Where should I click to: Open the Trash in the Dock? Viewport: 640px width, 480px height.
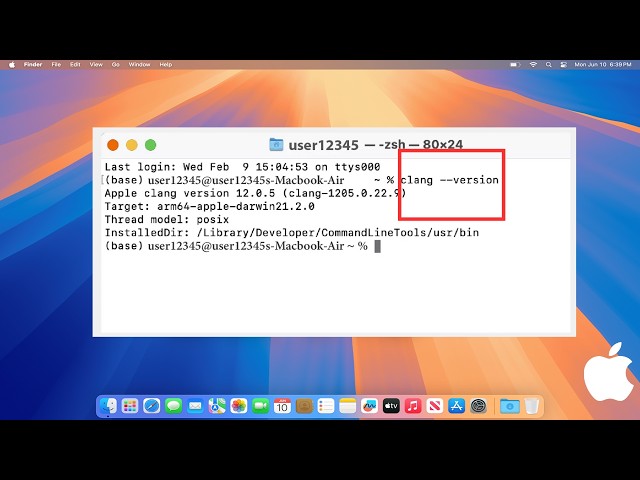click(531, 406)
